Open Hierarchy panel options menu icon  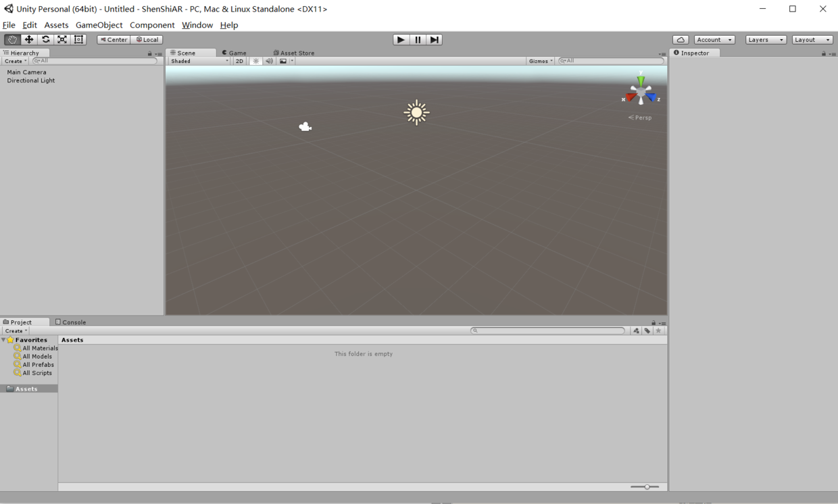click(x=159, y=54)
